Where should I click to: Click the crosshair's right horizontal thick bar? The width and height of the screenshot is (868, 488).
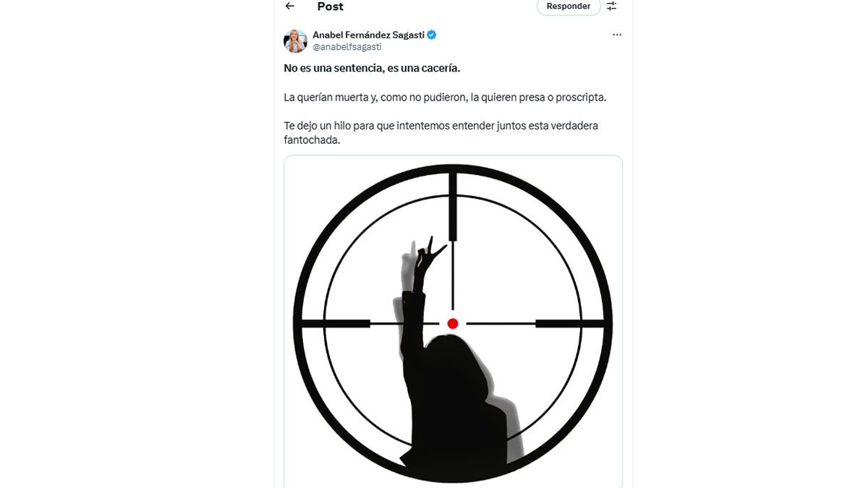(x=569, y=323)
